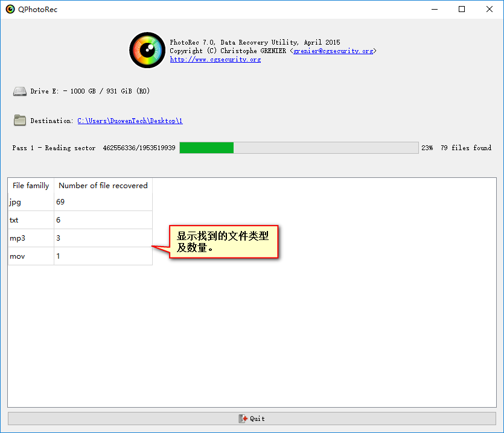Quit the recovery with the Quit button
Image resolution: width=504 pixels, height=433 pixels.
tap(252, 419)
